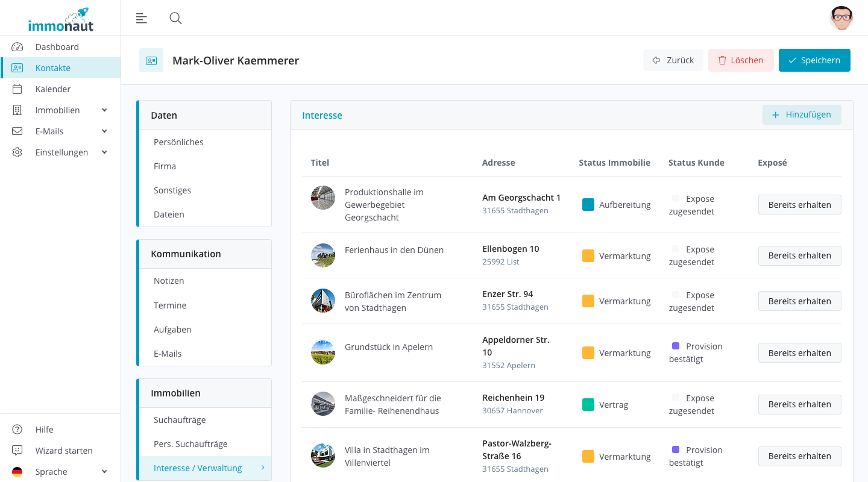
Task: Click the Hinzufügen add button
Action: [801, 114]
